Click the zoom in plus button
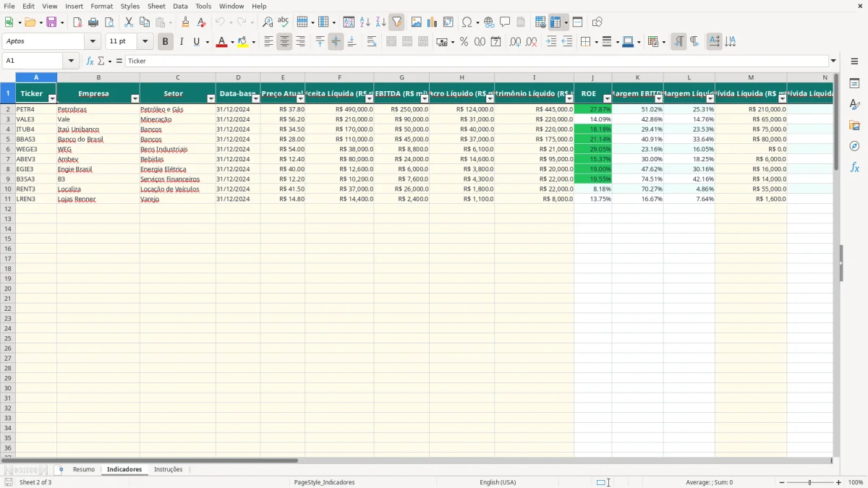Image resolution: width=868 pixels, height=488 pixels. point(839,482)
